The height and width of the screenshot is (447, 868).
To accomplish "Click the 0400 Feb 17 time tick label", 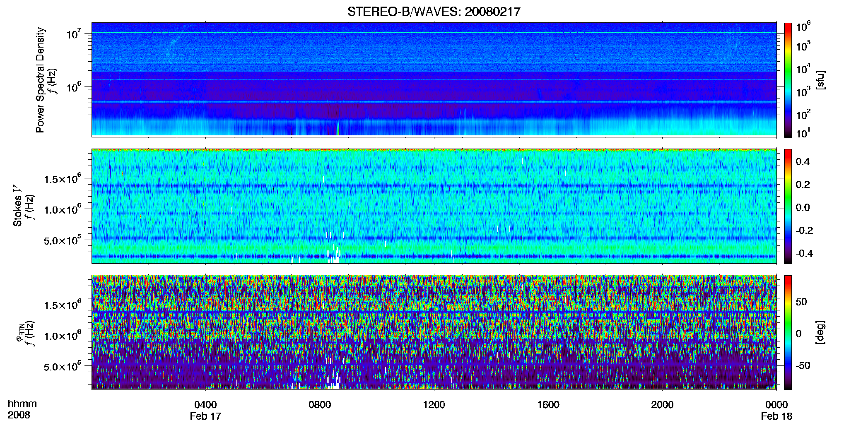I will click(x=205, y=410).
